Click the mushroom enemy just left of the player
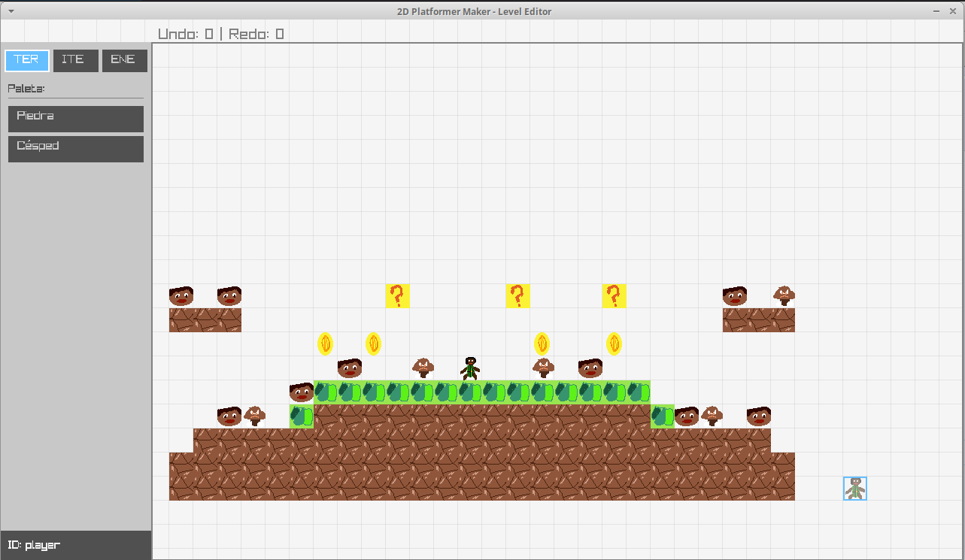The image size is (965, 560). 423,368
